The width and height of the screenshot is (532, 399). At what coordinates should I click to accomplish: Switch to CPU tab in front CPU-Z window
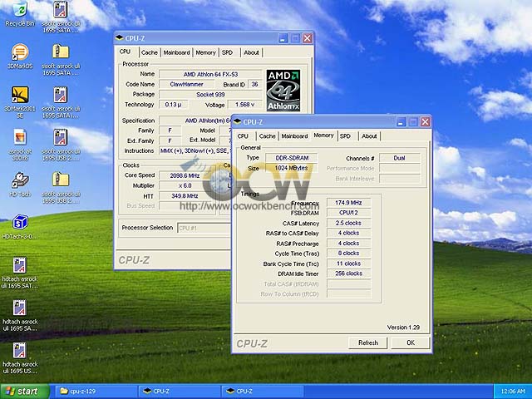(x=243, y=136)
